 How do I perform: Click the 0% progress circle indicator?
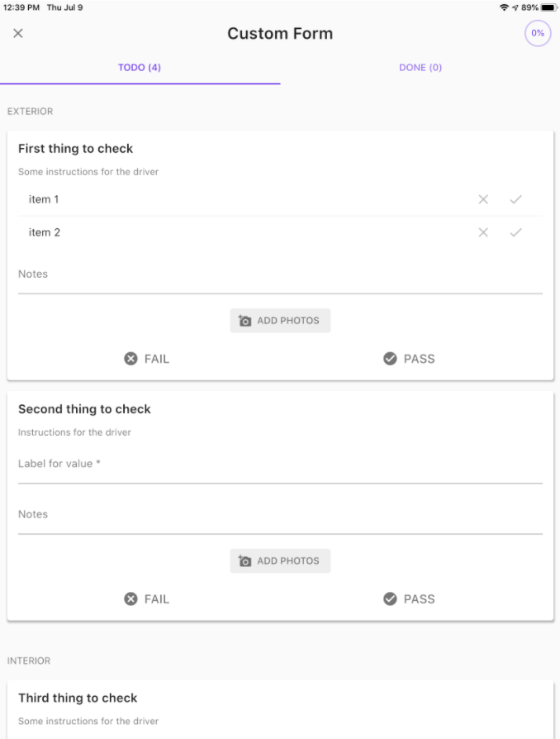[538, 33]
